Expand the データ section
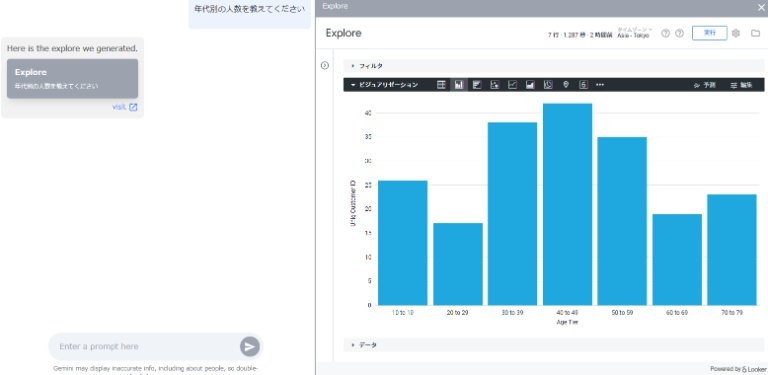The image size is (768, 375). point(553,345)
